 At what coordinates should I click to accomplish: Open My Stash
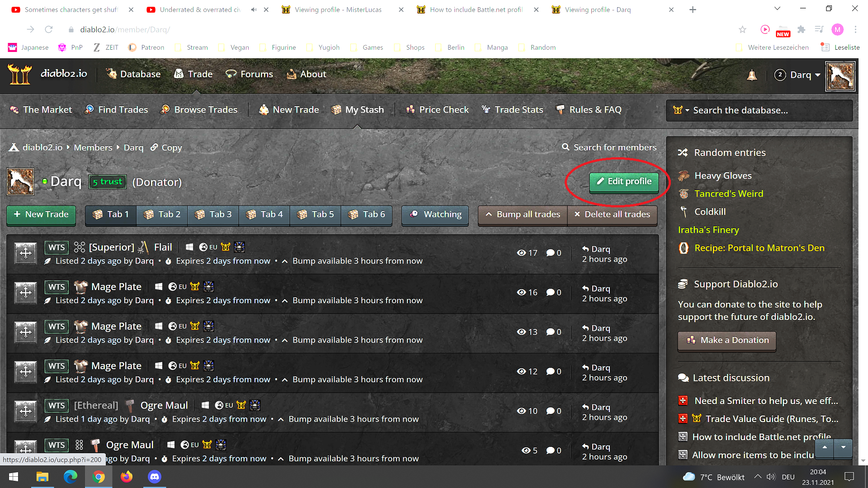(358, 110)
